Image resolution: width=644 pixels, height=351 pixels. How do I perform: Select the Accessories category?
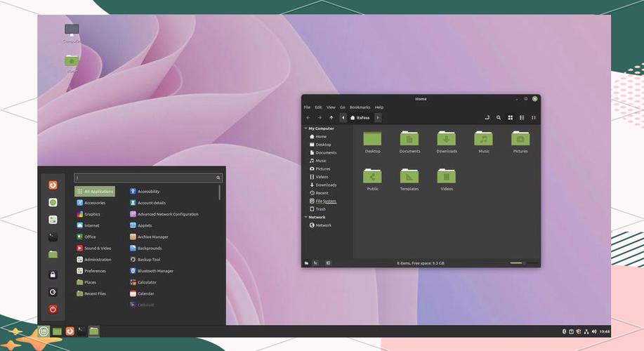pyautogui.click(x=91, y=203)
